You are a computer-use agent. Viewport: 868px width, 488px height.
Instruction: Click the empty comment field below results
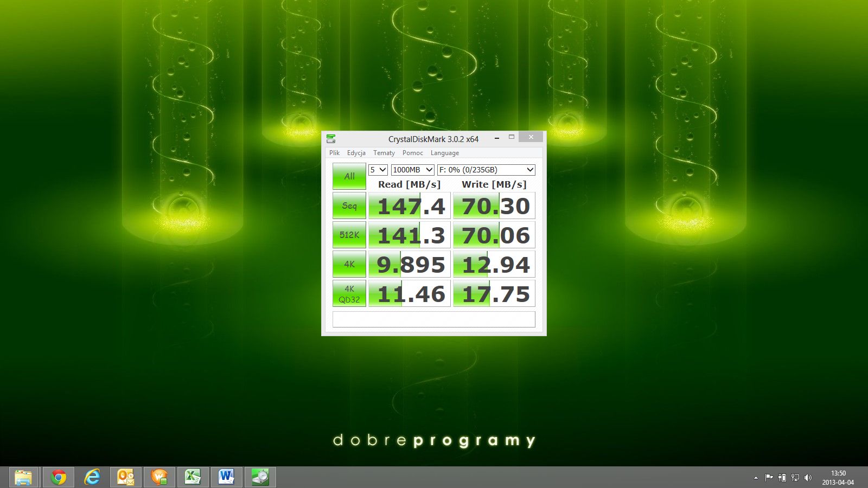click(434, 319)
